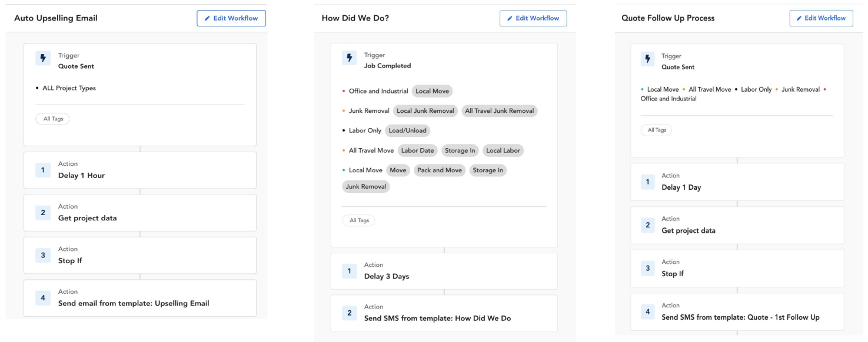
Task: Open the Get project data action in Auto Upselling Email
Action: pos(140,213)
